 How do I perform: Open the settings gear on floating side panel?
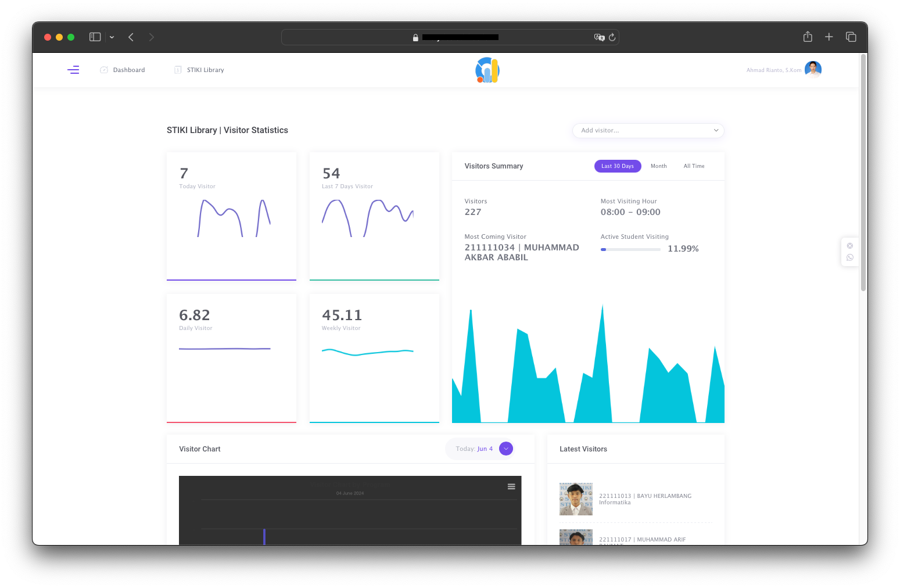click(850, 246)
